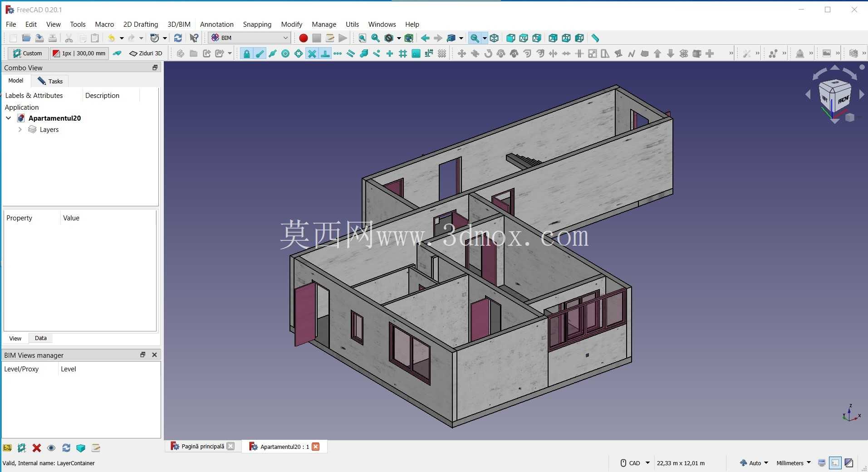The image size is (868, 472).
Task: Open the CAD navigation style dropdown
Action: pyautogui.click(x=647, y=463)
